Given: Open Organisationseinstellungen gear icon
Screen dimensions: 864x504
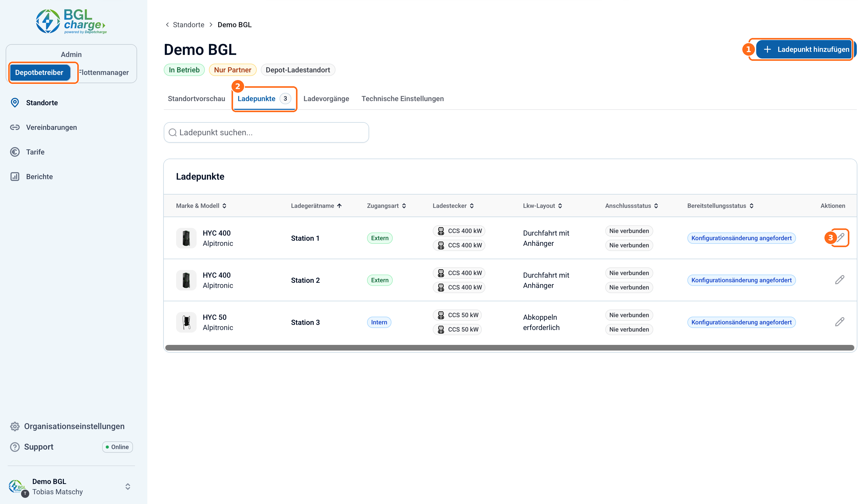Looking at the screenshot, I should [15, 426].
